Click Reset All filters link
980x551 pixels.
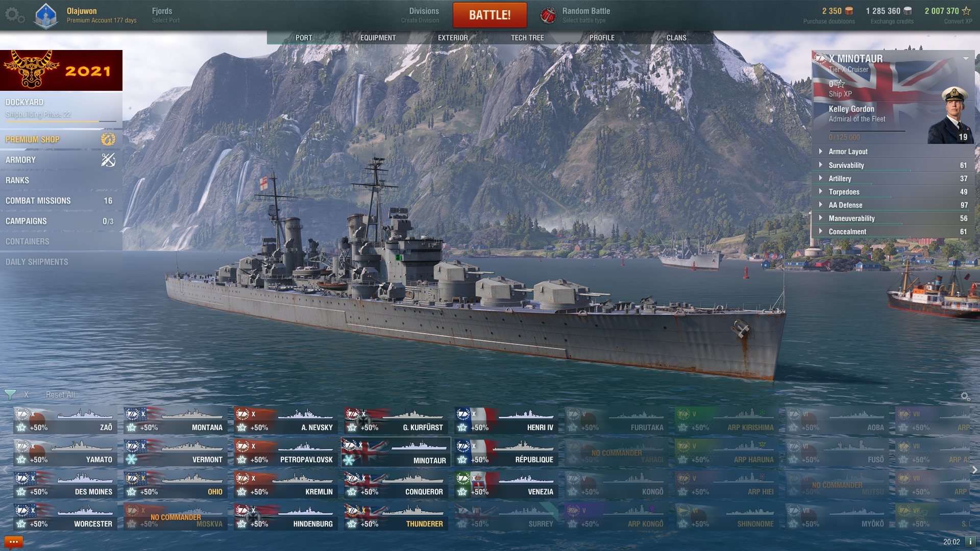point(60,395)
